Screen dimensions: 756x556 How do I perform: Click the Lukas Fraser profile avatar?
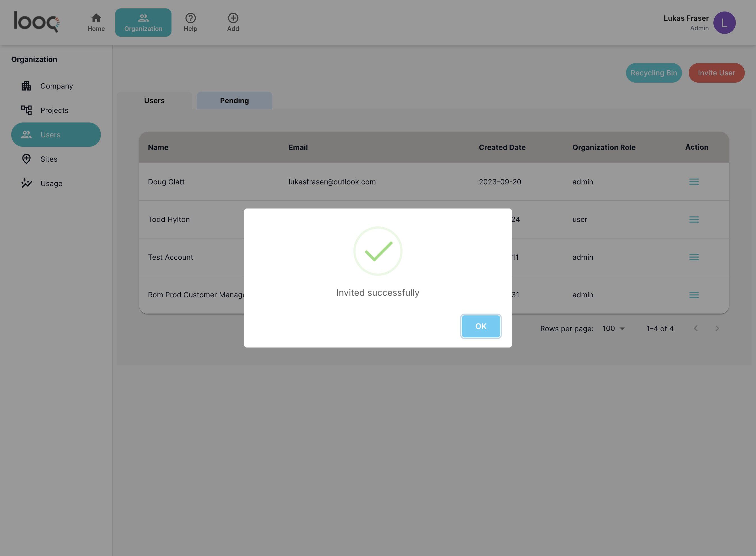tap(724, 23)
